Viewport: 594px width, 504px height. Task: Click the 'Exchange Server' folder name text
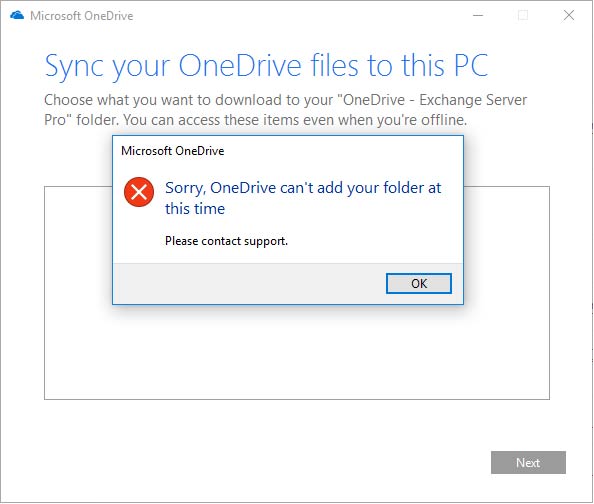click(x=473, y=100)
